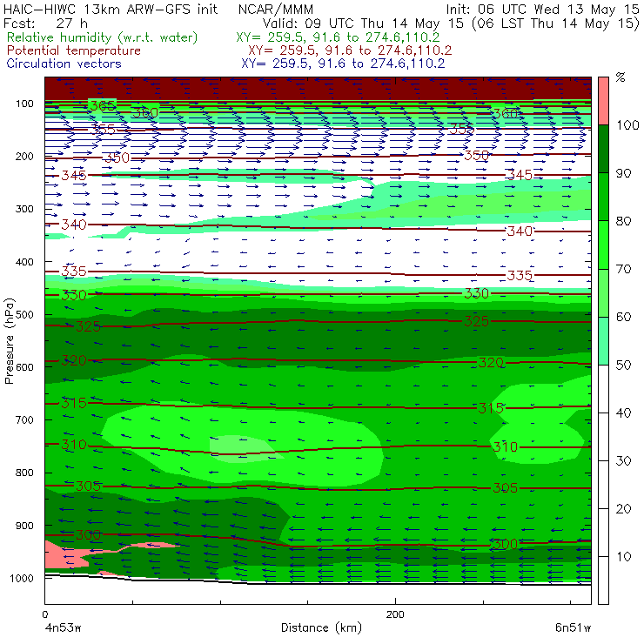This screenshot has height=644, width=644.
Task: Click the 'NCAR/MMM' header text
Action: 276,9
